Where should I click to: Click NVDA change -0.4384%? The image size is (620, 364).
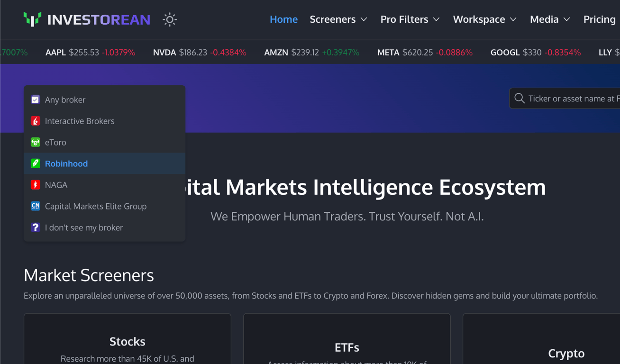[x=228, y=53]
